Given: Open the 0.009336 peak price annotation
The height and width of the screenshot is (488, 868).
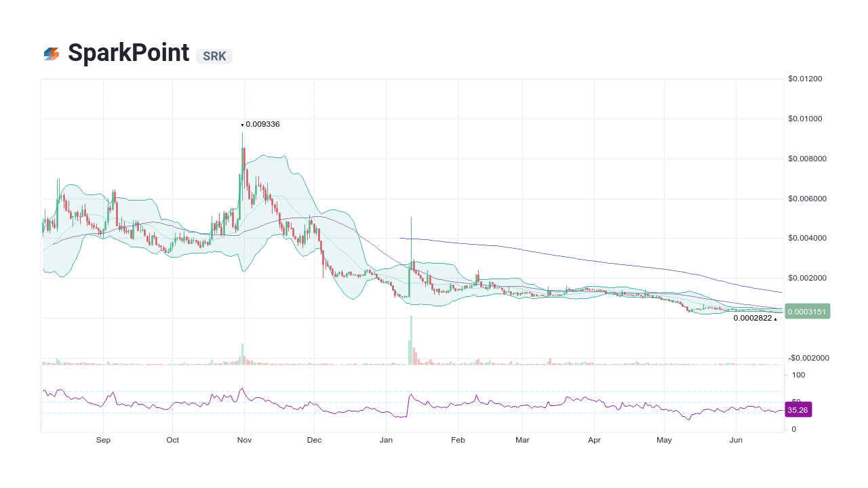Looking at the screenshot, I should [262, 125].
